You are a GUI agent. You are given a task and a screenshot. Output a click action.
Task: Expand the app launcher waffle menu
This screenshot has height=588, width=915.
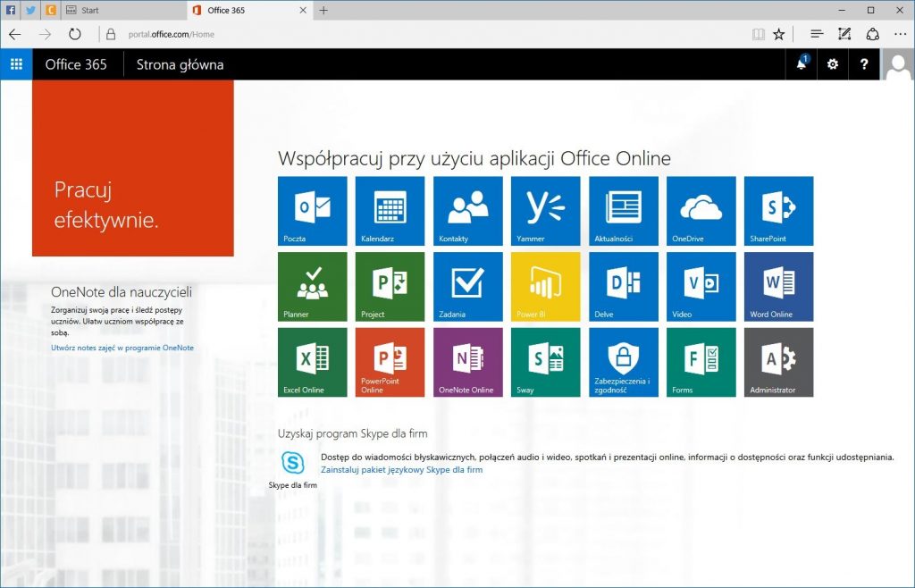tap(16, 64)
